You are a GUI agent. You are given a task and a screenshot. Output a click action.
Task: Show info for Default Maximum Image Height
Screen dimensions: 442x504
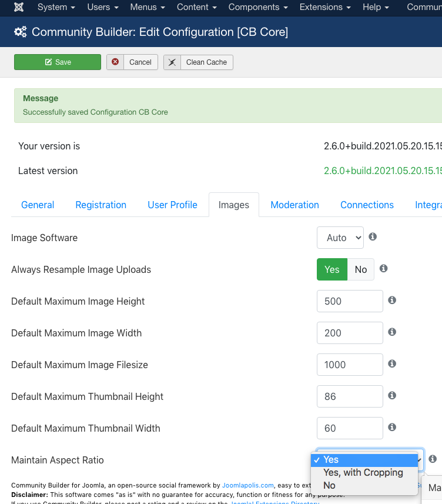pos(392,300)
